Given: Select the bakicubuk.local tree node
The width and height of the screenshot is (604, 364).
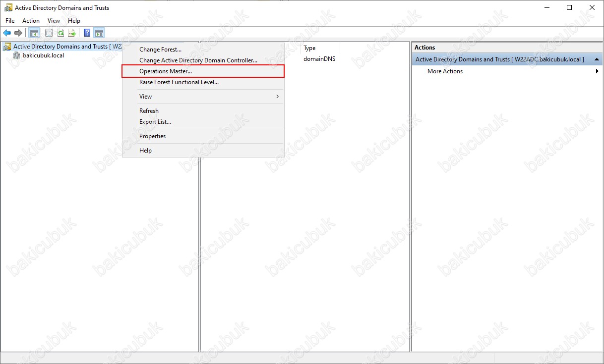Looking at the screenshot, I should point(43,55).
